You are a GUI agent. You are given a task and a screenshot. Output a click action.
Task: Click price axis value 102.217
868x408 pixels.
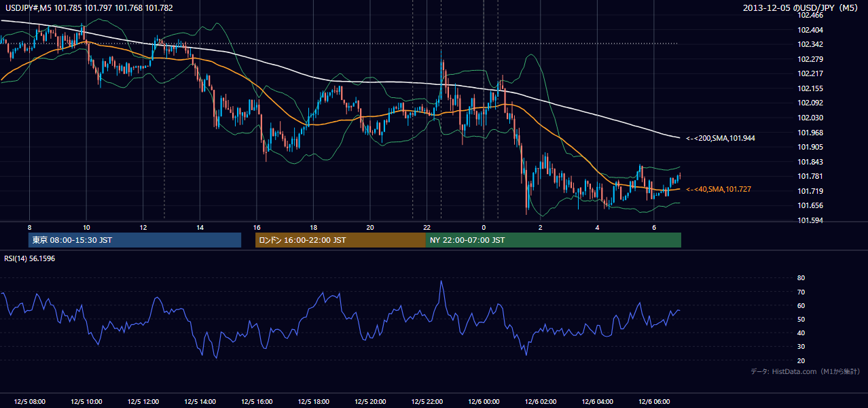tap(810, 73)
